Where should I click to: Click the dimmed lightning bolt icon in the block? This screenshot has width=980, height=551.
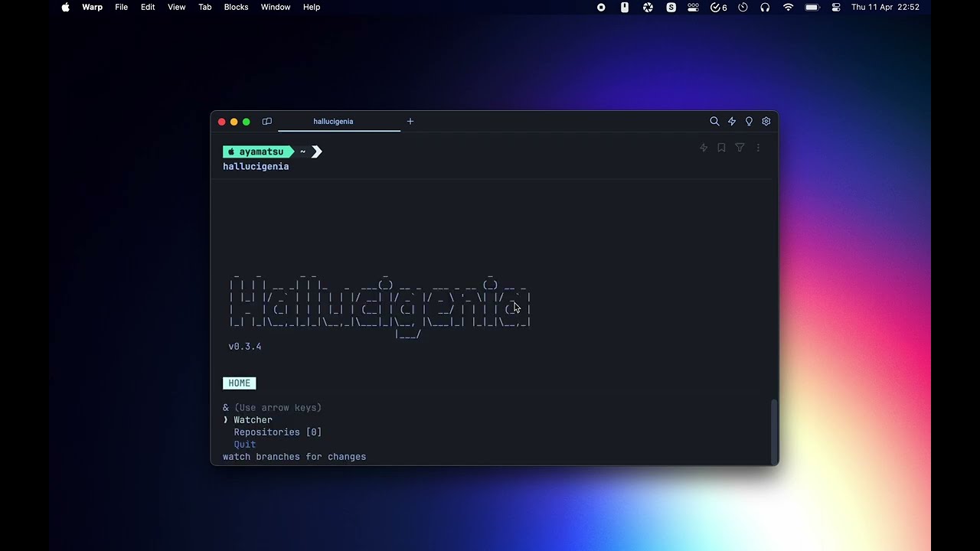pos(704,148)
